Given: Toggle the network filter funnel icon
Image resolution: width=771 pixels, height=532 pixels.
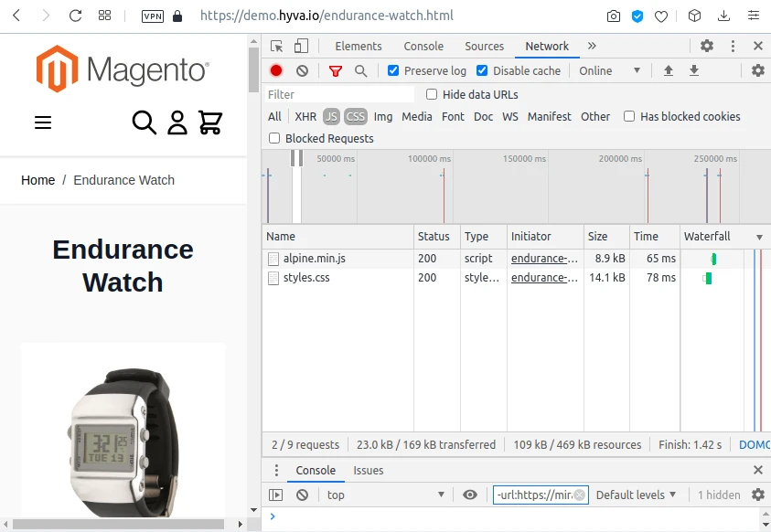Looking at the screenshot, I should coord(336,71).
